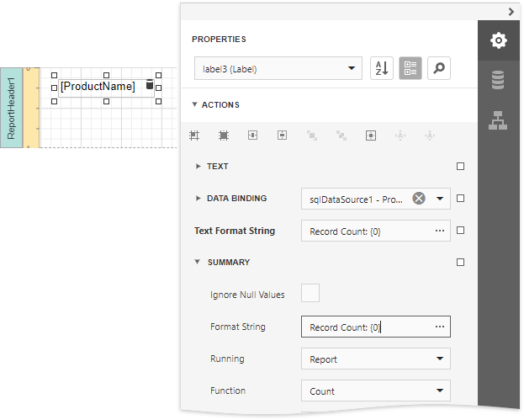Collapse the properties panel with top arrow
Image resolution: width=524 pixels, height=420 pixels.
[511, 11]
